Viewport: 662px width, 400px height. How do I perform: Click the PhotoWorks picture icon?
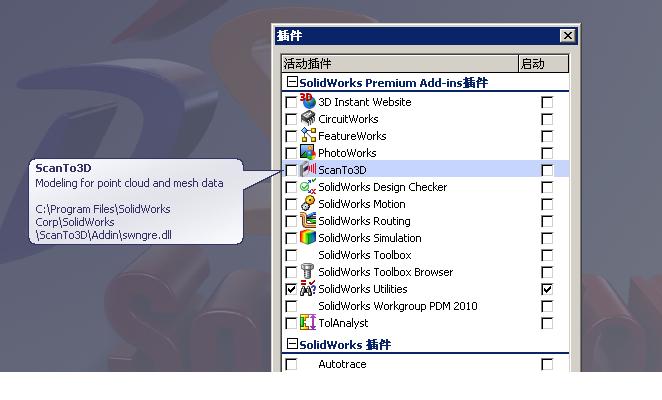tap(308, 152)
